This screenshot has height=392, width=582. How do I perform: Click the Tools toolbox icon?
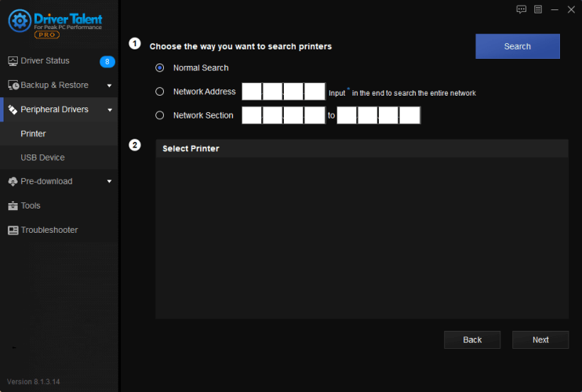coord(13,206)
